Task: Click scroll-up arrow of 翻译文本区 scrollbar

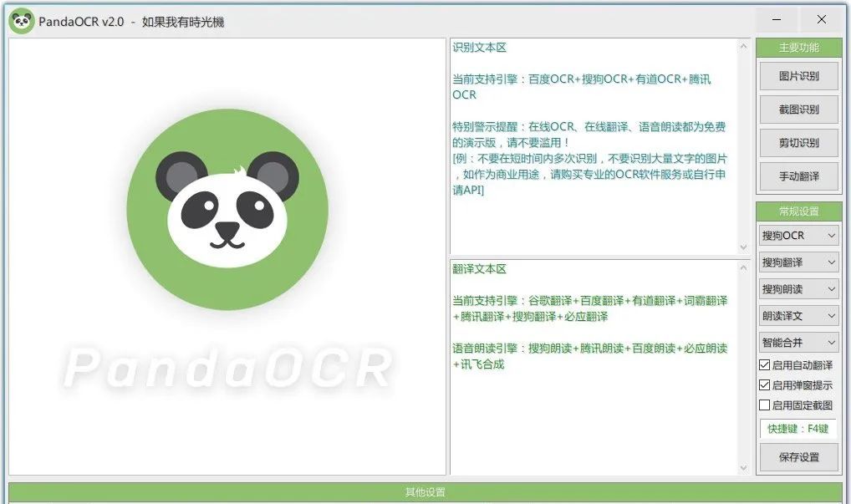Action: click(x=743, y=268)
